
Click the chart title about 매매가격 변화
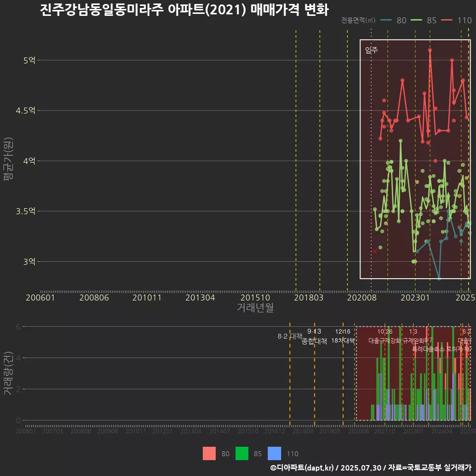click(184, 10)
